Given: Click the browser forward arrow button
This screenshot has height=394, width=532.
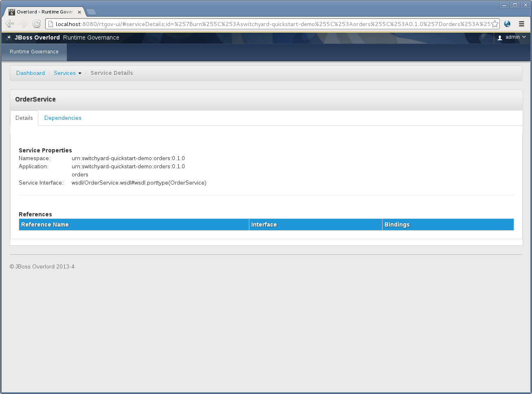Looking at the screenshot, I should click(x=23, y=24).
